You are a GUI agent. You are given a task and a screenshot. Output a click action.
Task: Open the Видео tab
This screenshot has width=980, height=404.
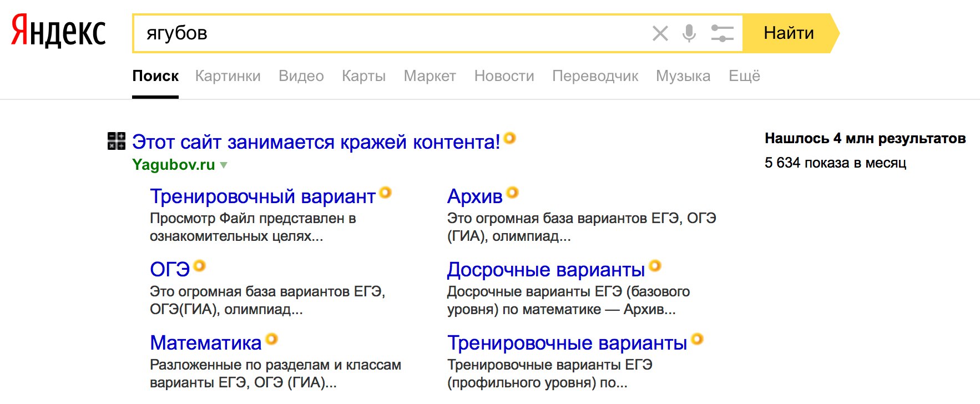tap(301, 76)
